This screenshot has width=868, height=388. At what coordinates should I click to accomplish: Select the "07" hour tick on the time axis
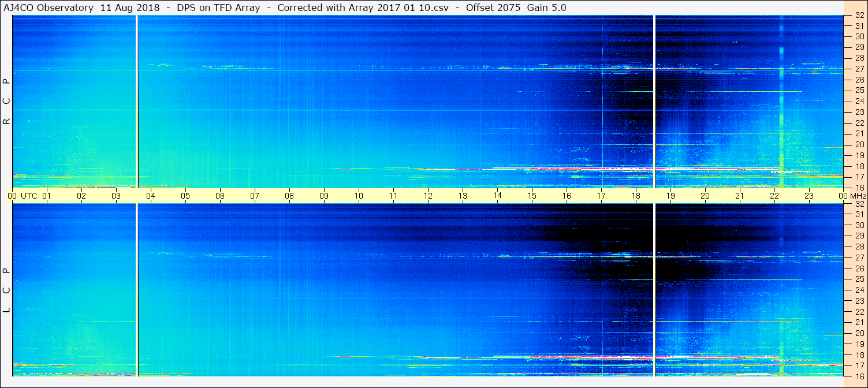click(255, 196)
